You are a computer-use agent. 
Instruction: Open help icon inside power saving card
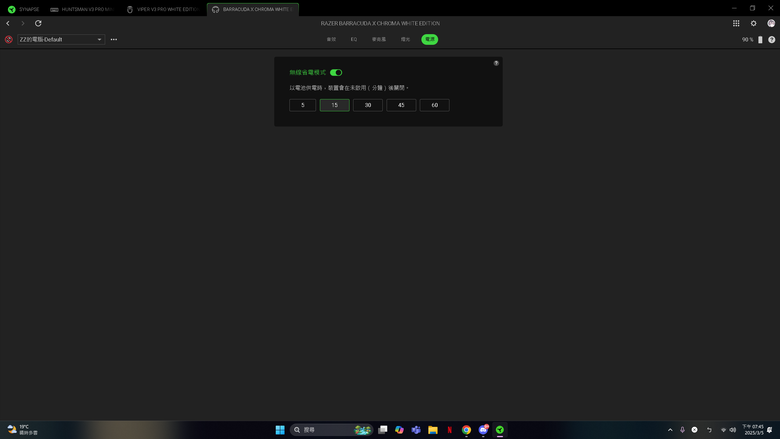[x=496, y=63]
